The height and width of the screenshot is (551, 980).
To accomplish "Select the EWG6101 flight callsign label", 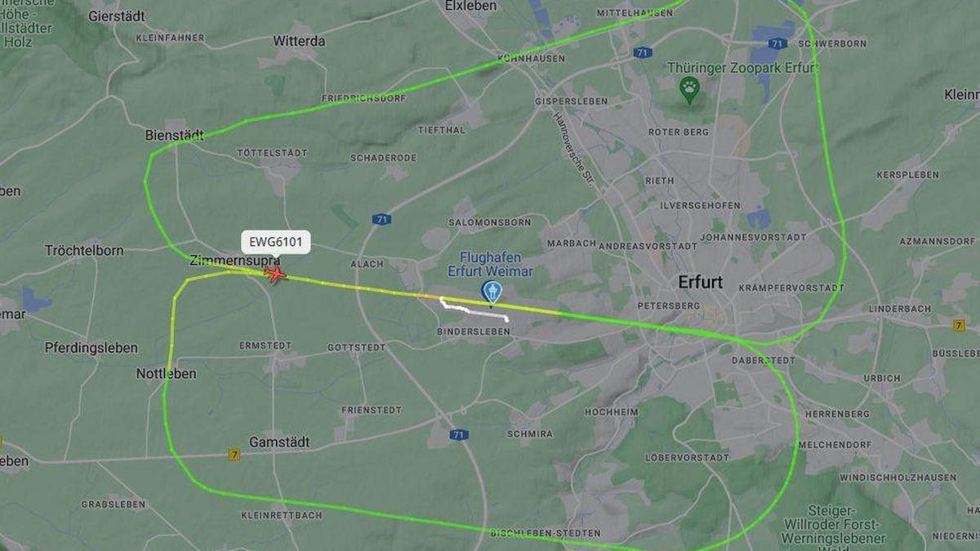I will 275,242.
